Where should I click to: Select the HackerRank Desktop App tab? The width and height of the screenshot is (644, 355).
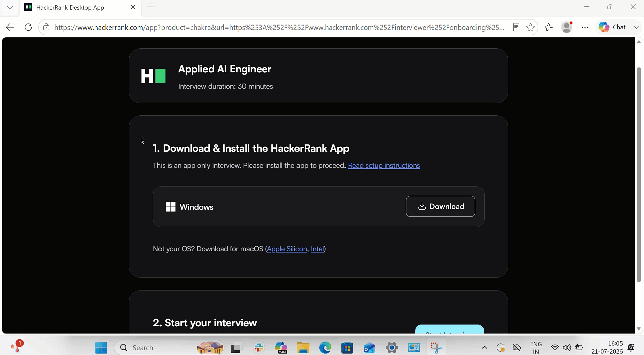[81, 7]
